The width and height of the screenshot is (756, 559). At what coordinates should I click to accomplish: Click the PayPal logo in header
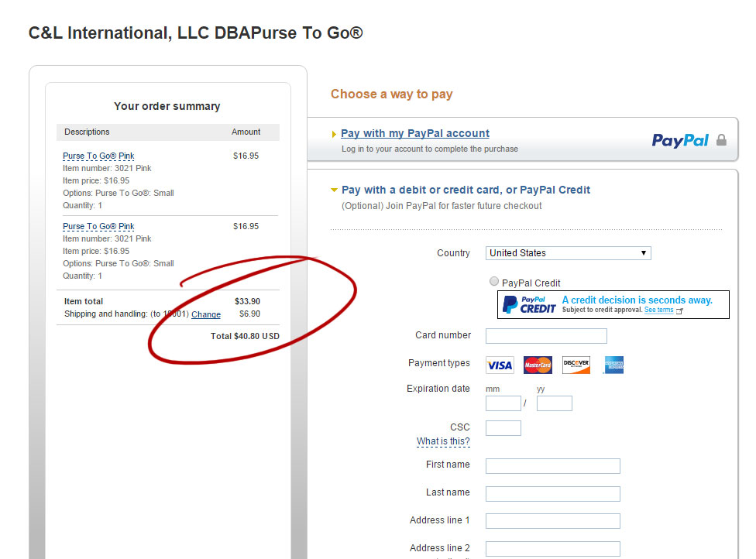(x=679, y=140)
